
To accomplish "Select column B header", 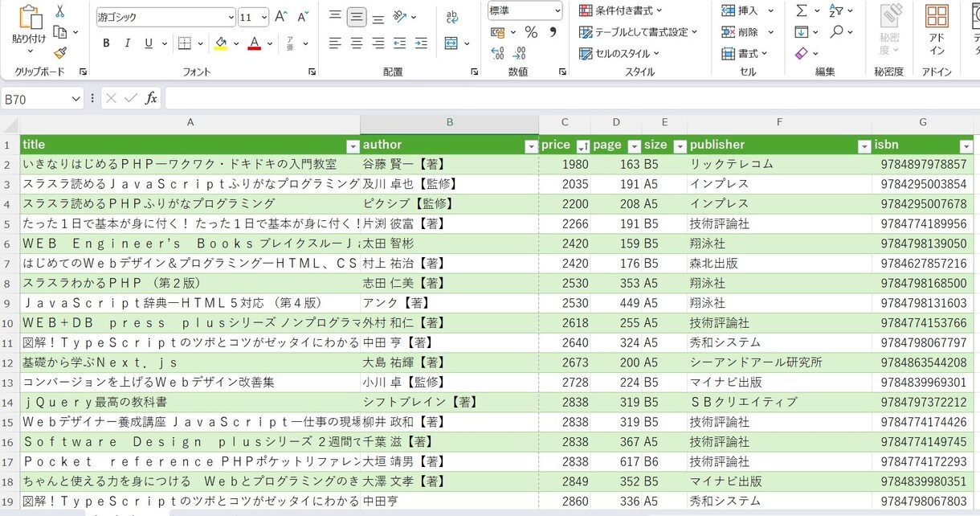I will tap(450, 122).
